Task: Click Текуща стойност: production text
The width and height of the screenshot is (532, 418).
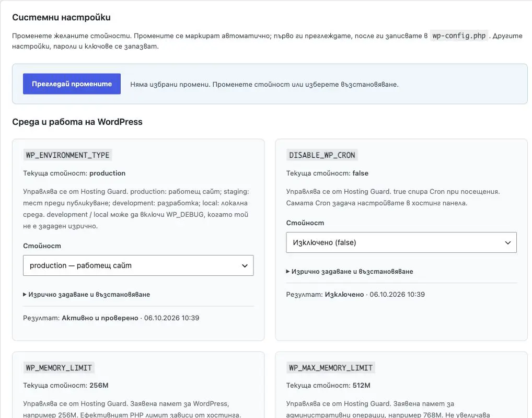Action: pos(74,173)
